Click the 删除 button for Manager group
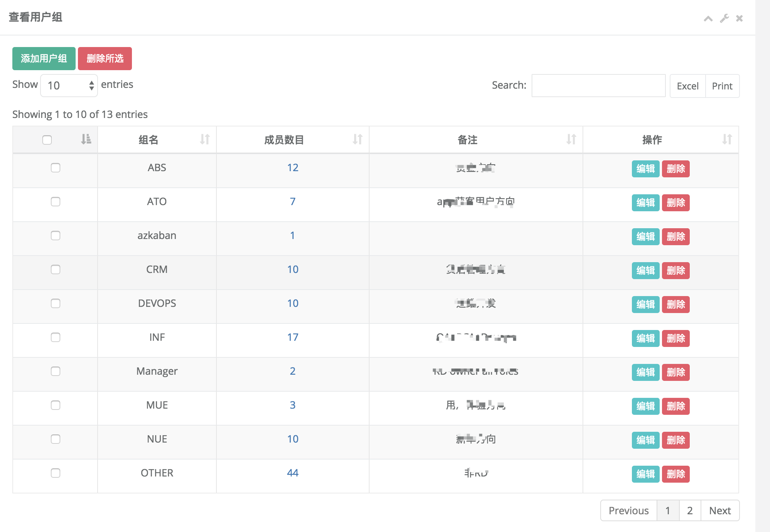The width and height of the screenshot is (770, 532). (675, 372)
